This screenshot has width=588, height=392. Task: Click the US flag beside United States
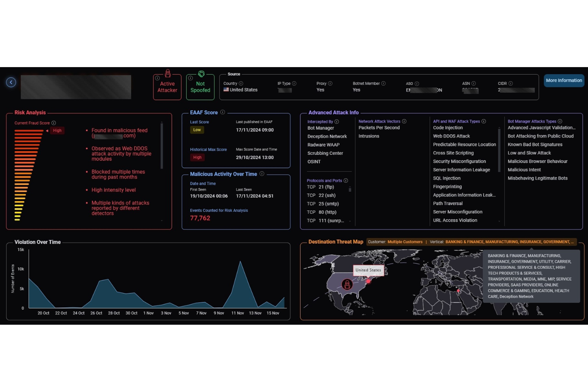pyautogui.click(x=226, y=90)
